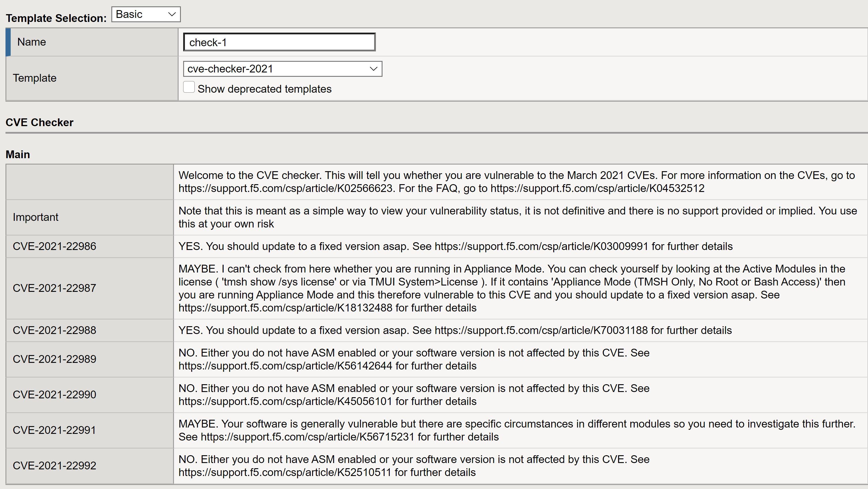Expand the Template Selection chevron
868x489 pixels.
172,14
